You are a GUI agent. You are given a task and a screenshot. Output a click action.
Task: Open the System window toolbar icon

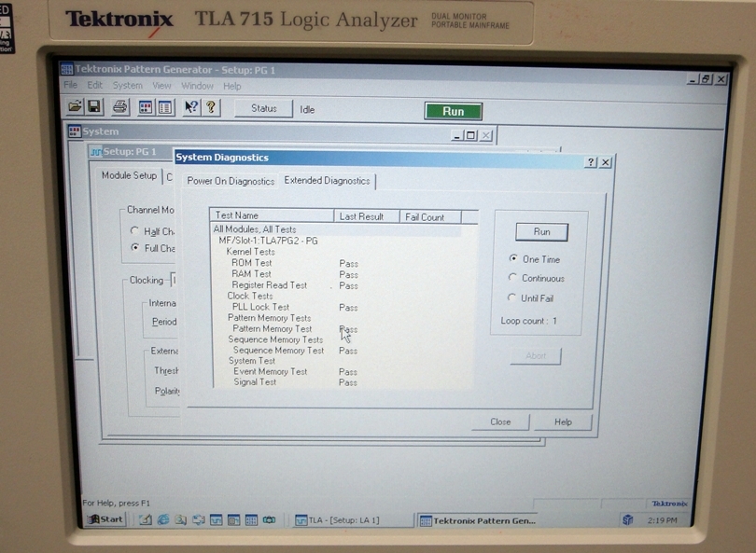(145, 107)
